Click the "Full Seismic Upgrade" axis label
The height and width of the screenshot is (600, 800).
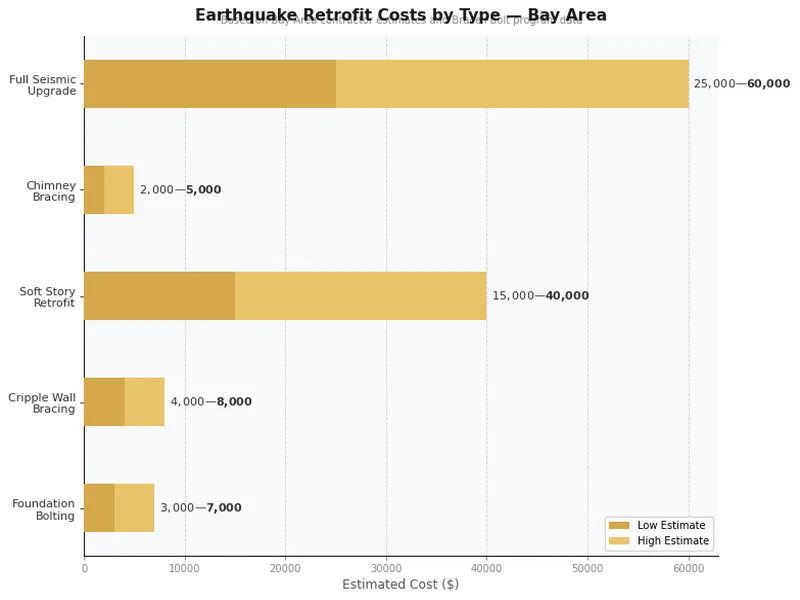(x=42, y=85)
